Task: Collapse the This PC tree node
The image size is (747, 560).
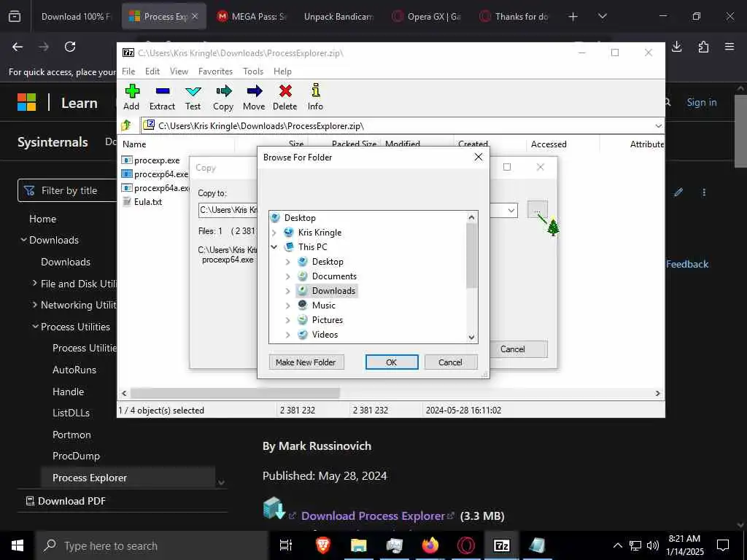Action: tap(274, 247)
